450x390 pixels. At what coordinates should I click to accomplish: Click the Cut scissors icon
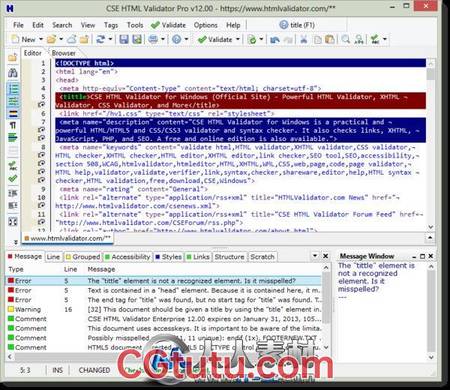303,39
